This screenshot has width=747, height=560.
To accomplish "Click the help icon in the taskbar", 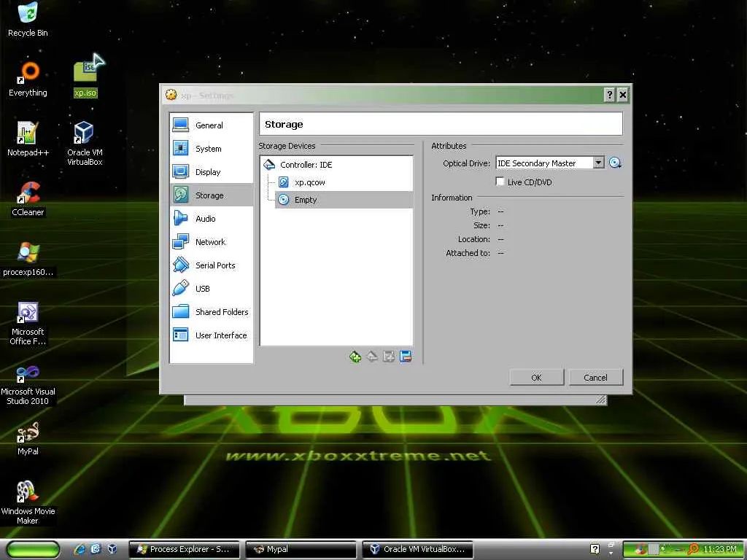I will point(595,549).
